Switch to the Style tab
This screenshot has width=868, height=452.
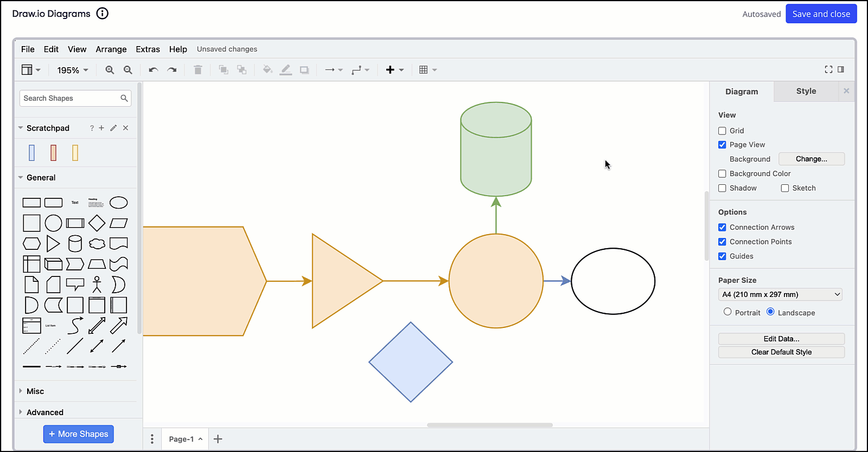click(x=806, y=91)
